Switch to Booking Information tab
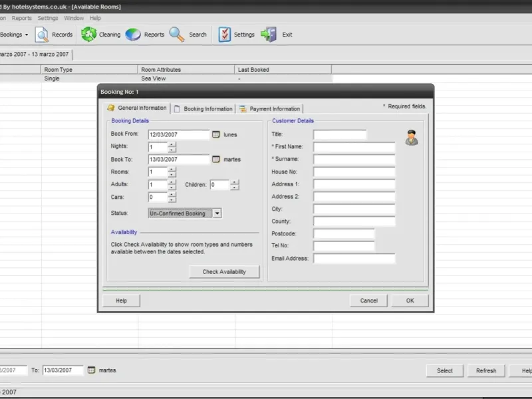Image resolution: width=532 pixels, height=399 pixels. (x=203, y=109)
